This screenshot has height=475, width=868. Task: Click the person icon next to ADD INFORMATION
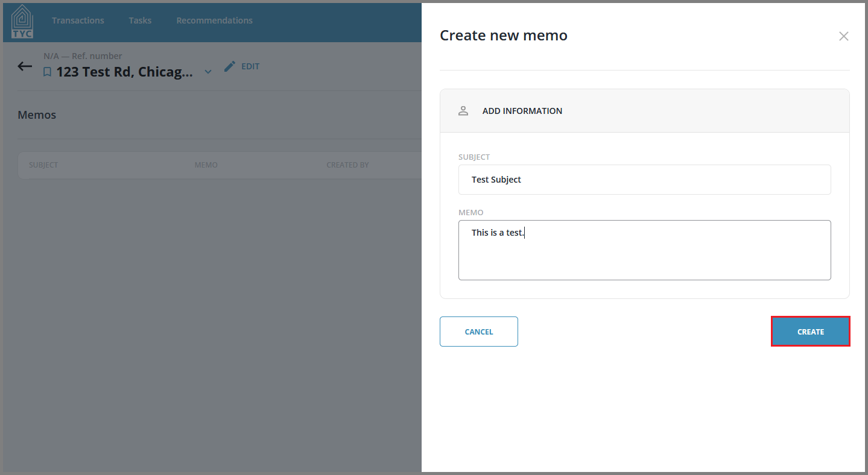463,110
